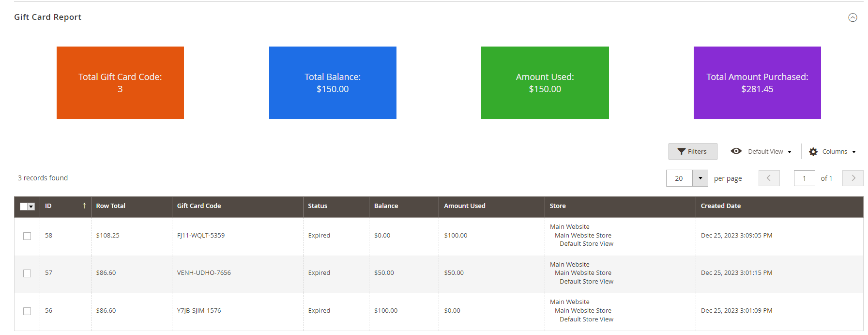
Task: Sort table by Gift Card Code header
Action: coord(199,206)
